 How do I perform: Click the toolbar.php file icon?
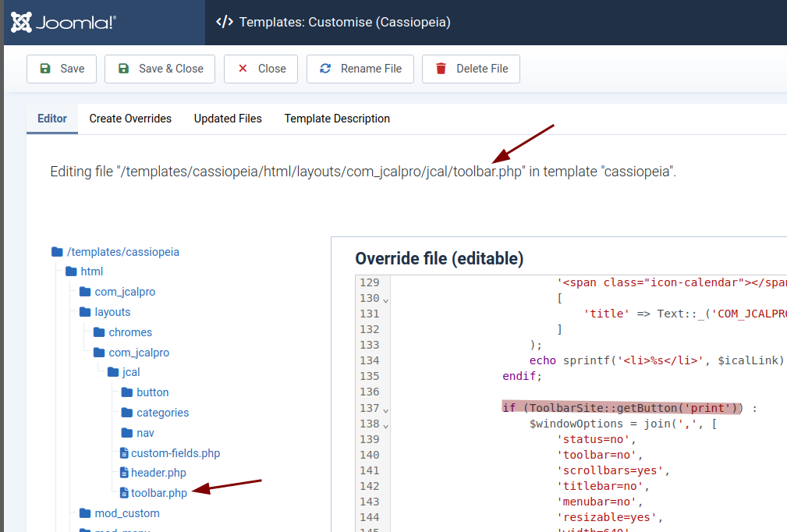124,493
